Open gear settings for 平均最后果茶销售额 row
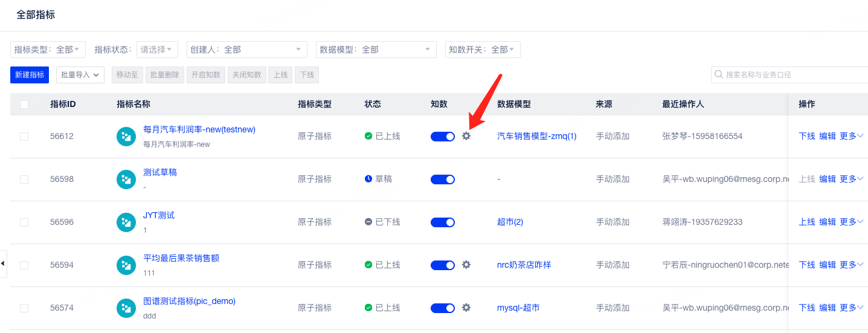 (466, 265)
